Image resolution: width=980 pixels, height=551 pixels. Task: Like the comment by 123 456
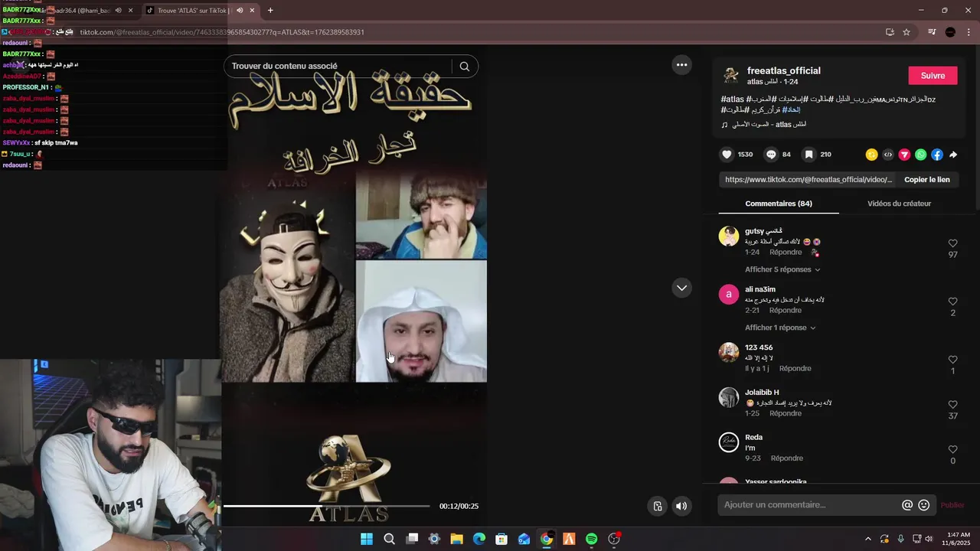point(952,360)
